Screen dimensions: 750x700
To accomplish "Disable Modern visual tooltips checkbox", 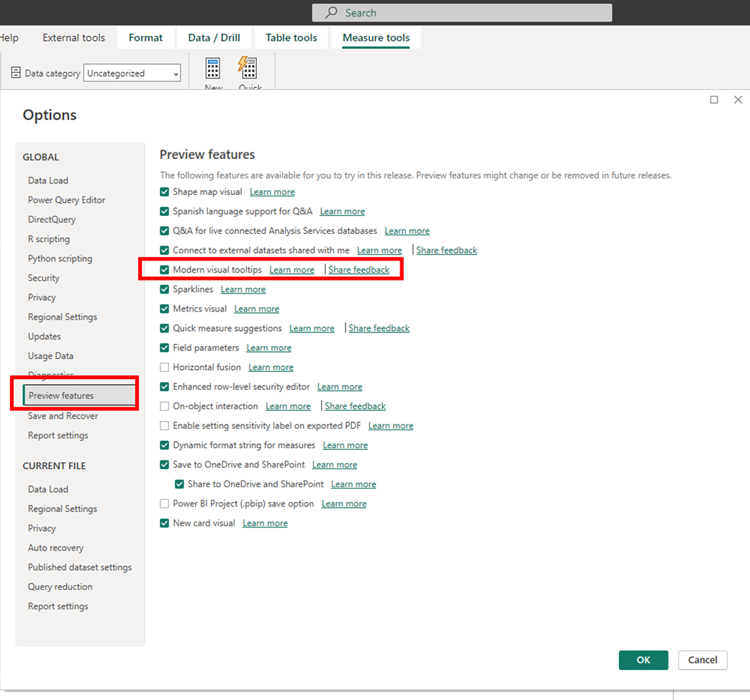I will 165,270.
